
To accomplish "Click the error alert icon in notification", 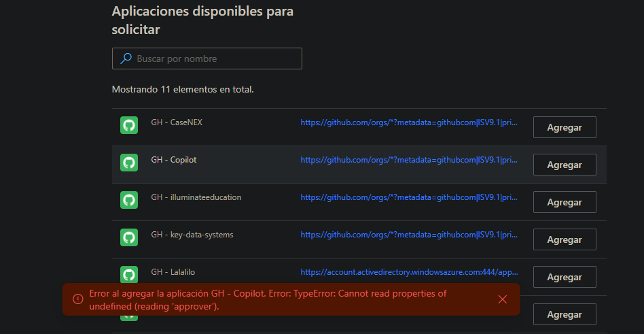I will [x=78, y=299].
